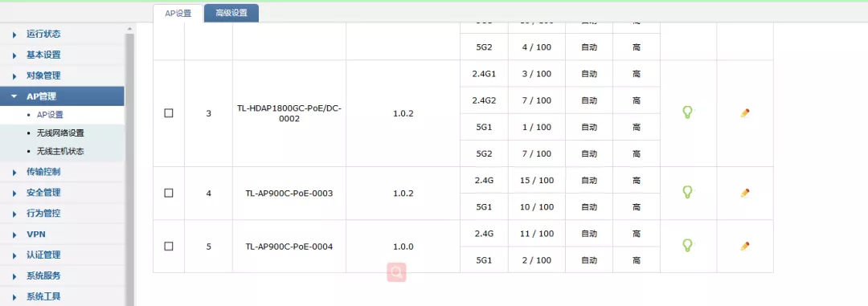The height and width of the screenshot is (306, 868).
Task: Expand the 传输控制 menu
Action: coord(62,172)
